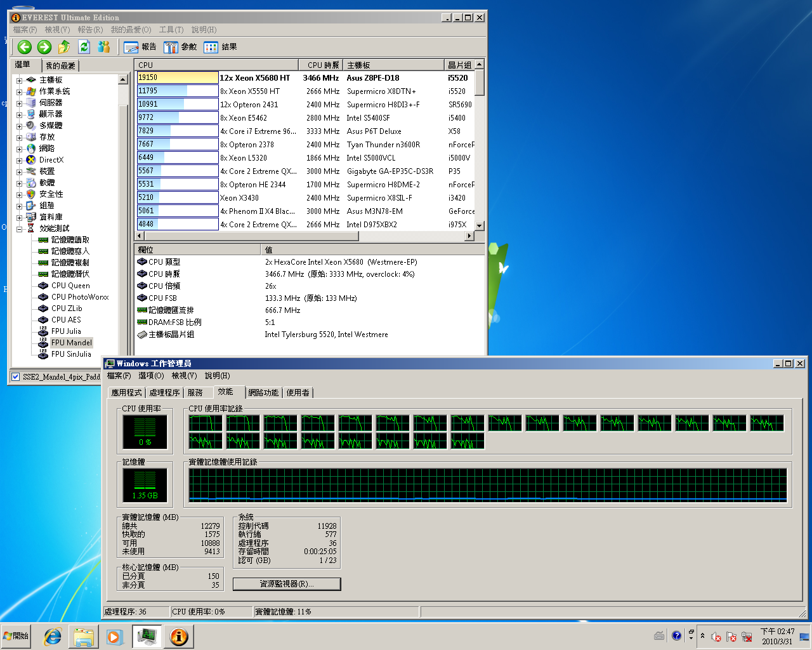Screen dimensions: 812x650
Task: Expand the 多媒體 tree node
Action: coord(19,126)
